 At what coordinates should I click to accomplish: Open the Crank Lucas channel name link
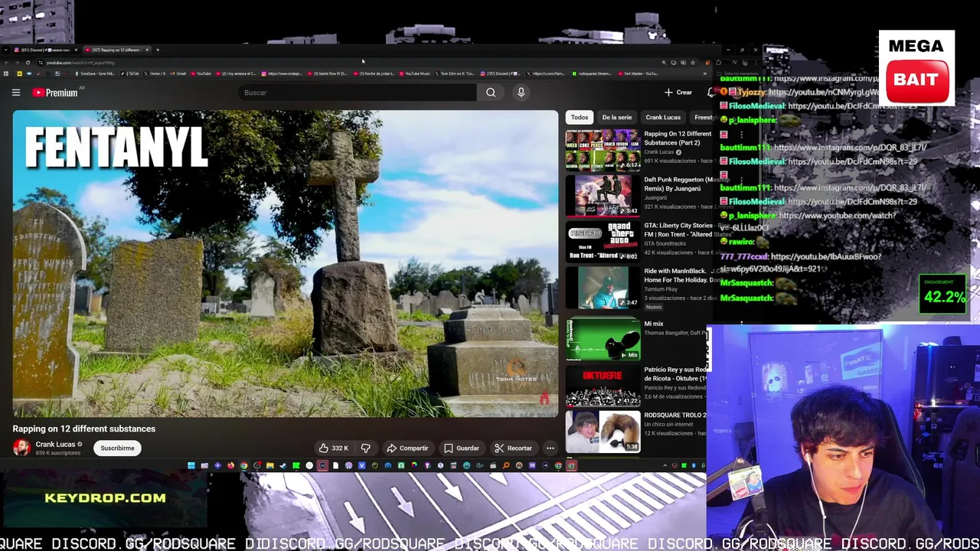click(x=55, y=444)
